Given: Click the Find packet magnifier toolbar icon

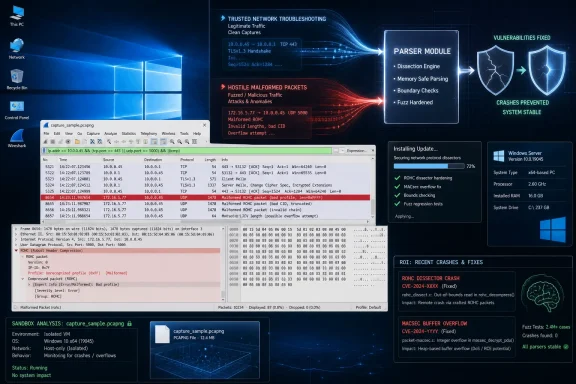Looking at the screenshot, I should pyautogui.click(x=109, y=141).
